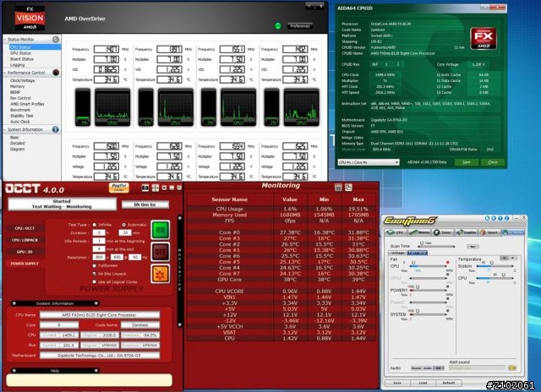Click the Duration hours field in OCCT
The image size is (541, 392).
[x=99, y=232]
